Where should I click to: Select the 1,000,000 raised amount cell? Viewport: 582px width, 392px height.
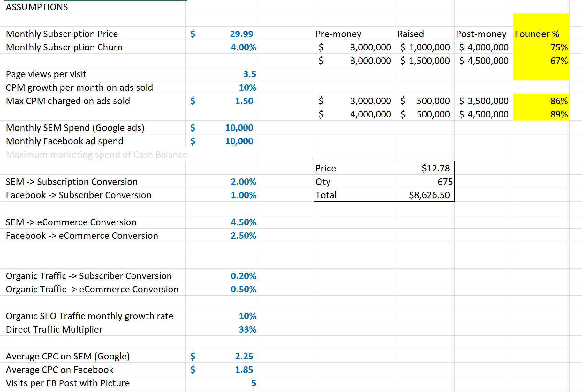[x=425, y=47]
